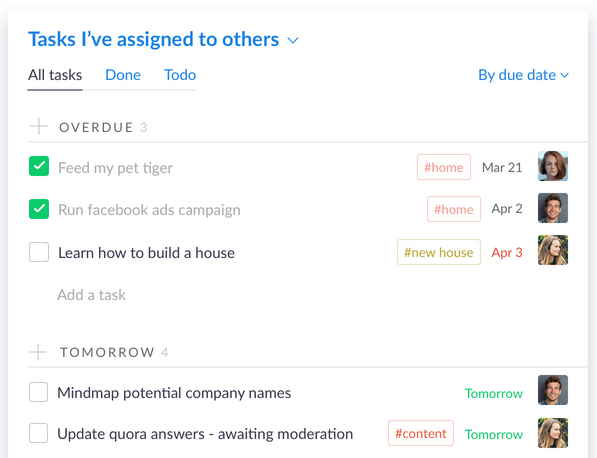Open assignee avatar on Update quora answers task
597x458 pixels.
[x=552, y=433]
